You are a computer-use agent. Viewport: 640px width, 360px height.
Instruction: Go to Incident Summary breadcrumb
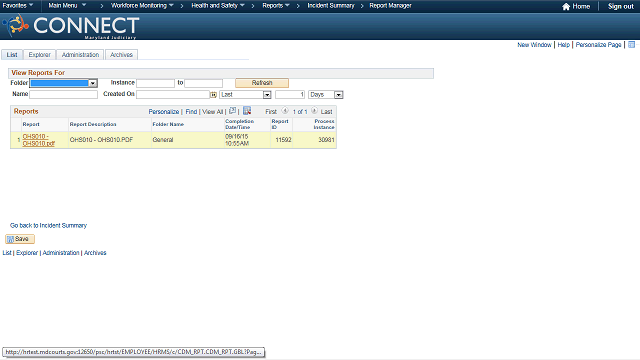point(331,6)
